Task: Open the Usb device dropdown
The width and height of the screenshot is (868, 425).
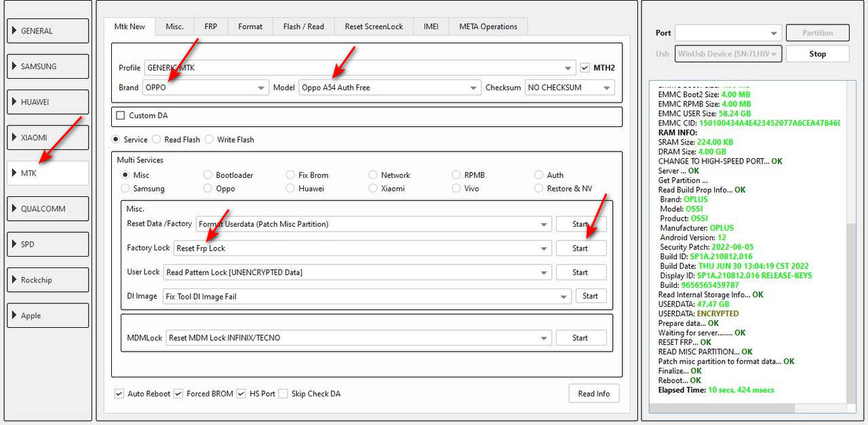Action: [728, 54]
